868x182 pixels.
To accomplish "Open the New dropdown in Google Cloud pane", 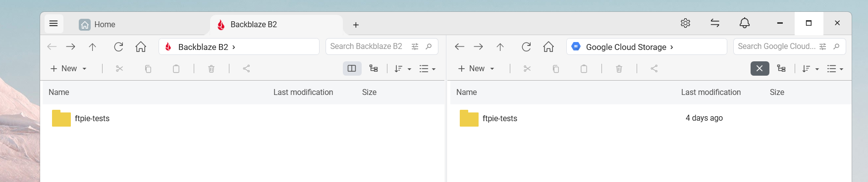I will pyautogui.click(x=477, y=69).
